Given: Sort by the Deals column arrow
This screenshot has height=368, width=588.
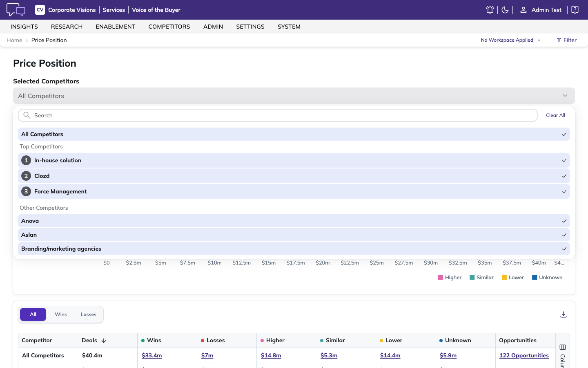Looking at the screenshot, I should (104, 341).
